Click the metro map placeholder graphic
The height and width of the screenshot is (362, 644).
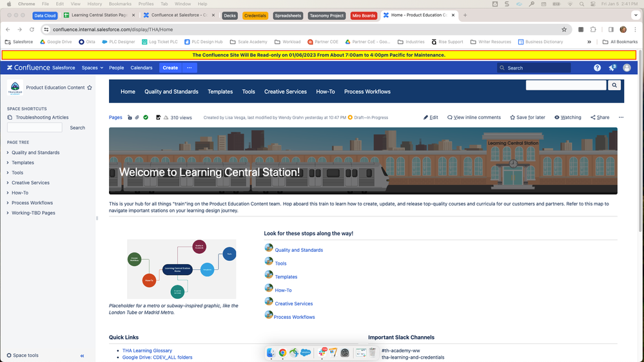(x=182, y=269)
